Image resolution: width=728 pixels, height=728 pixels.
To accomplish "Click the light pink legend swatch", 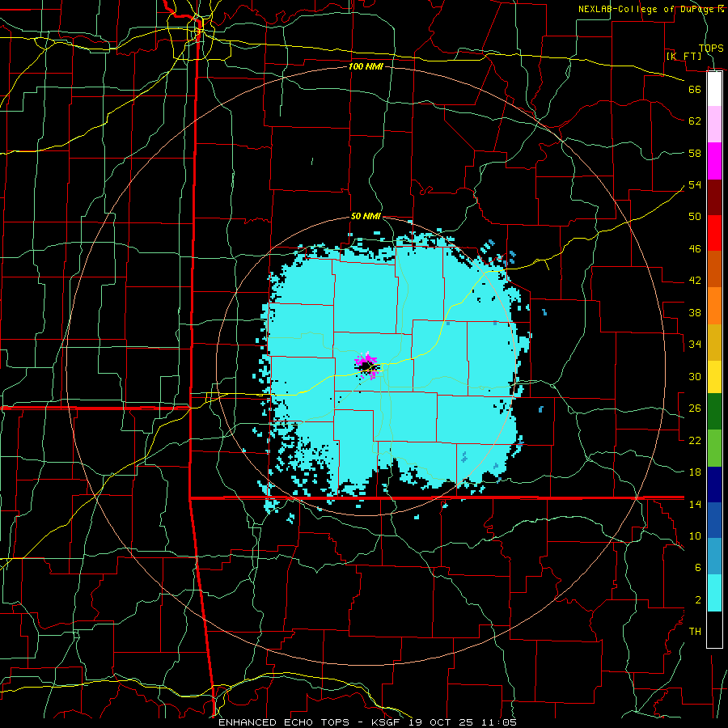I will [714, 125].
